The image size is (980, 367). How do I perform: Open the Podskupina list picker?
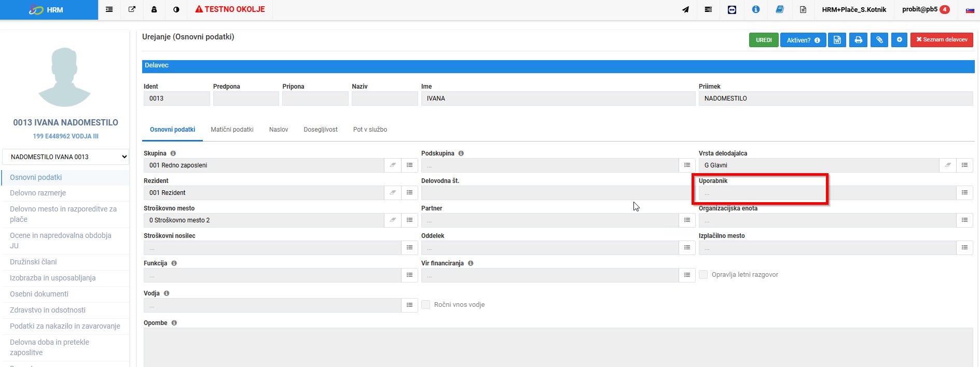[687, 165]
